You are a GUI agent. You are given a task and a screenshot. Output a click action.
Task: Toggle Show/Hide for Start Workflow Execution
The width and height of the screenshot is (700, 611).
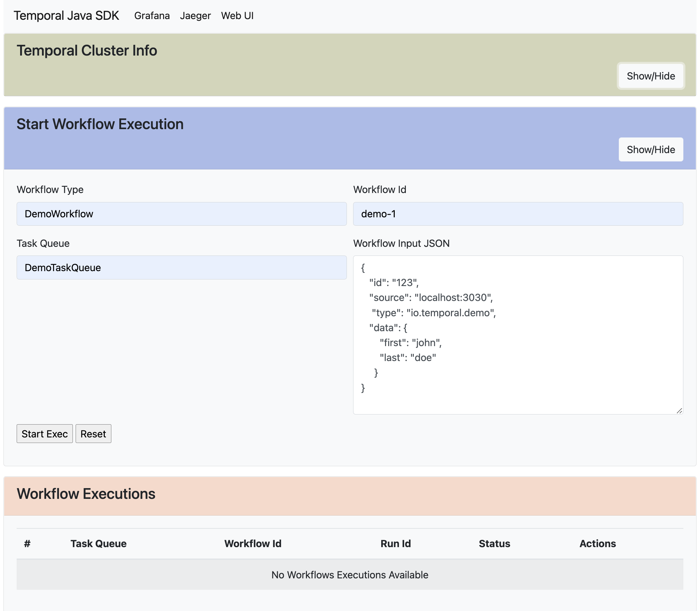click(650, 150)
